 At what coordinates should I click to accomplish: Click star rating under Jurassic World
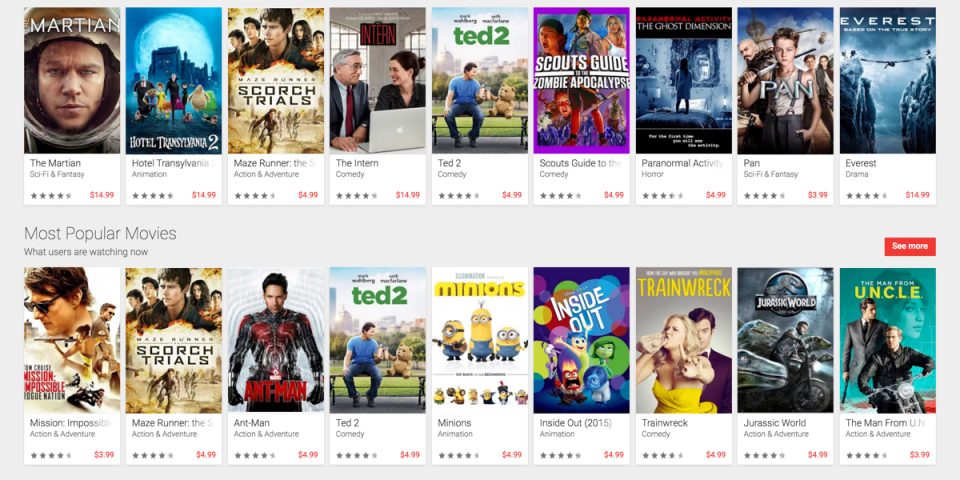pyautogui.click(x=765, y=456)
